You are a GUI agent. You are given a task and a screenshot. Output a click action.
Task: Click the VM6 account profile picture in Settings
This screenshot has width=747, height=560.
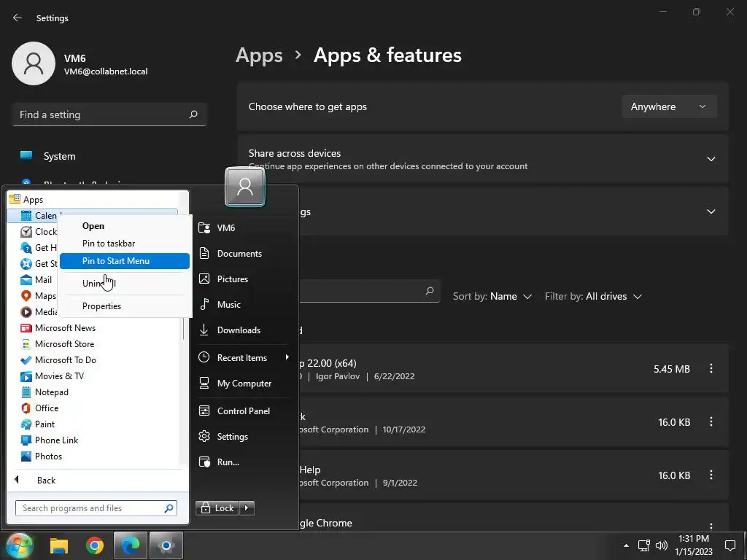click(34, 63)
